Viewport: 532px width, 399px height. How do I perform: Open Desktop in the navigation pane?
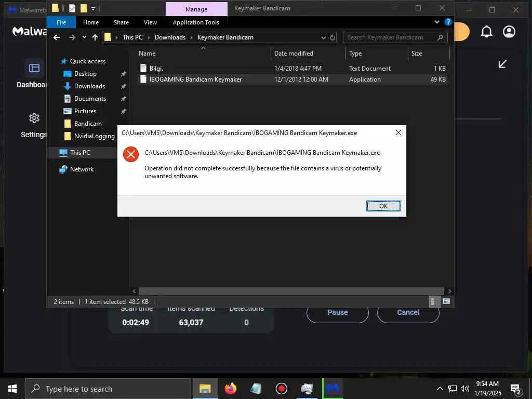(x=85, y=74)
